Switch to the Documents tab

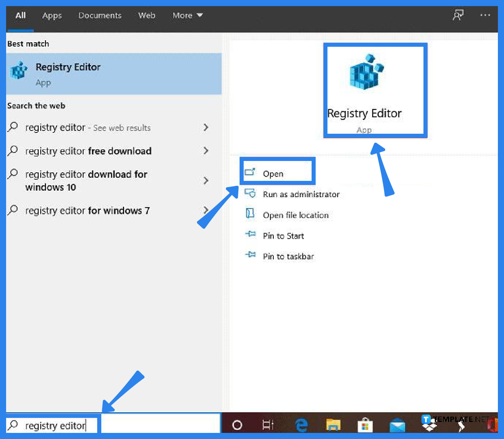[x=100, y=15]
